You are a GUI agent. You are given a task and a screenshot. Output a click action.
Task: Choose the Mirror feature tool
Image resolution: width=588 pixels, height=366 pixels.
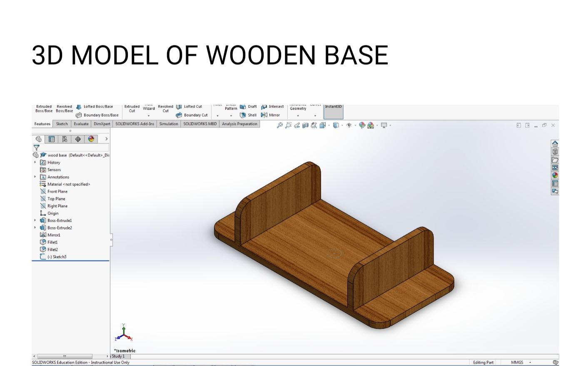click(270, 115)
